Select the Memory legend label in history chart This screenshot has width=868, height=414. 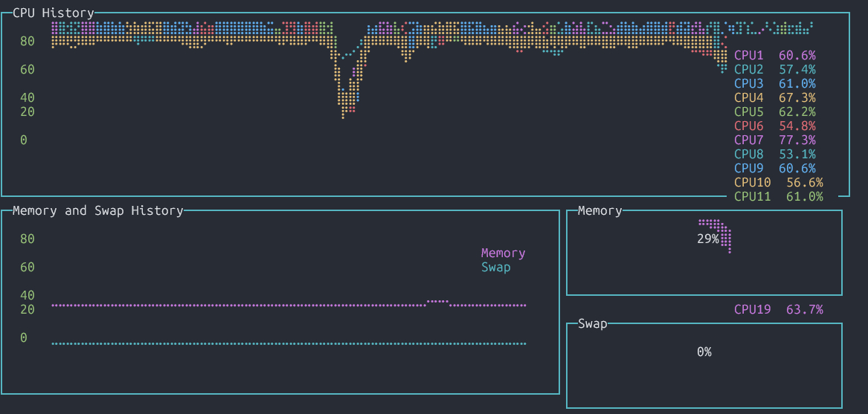click(x=503, y=253)
